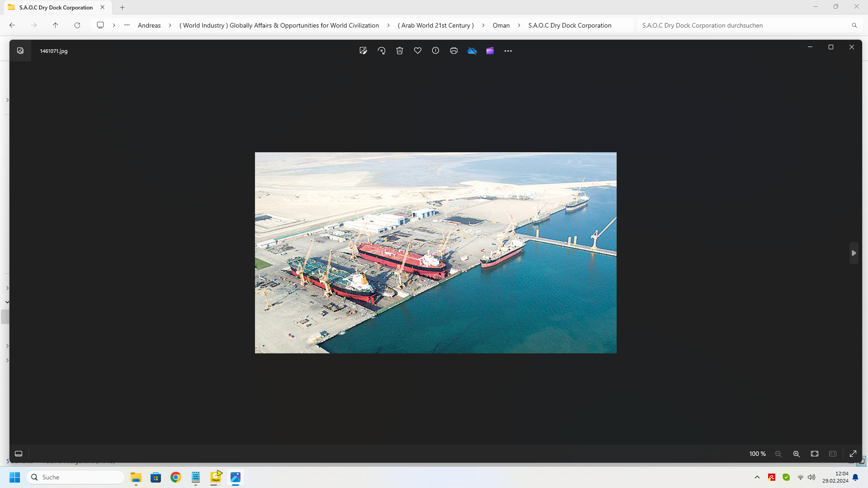Go back in File Explorer

[12, 25]
